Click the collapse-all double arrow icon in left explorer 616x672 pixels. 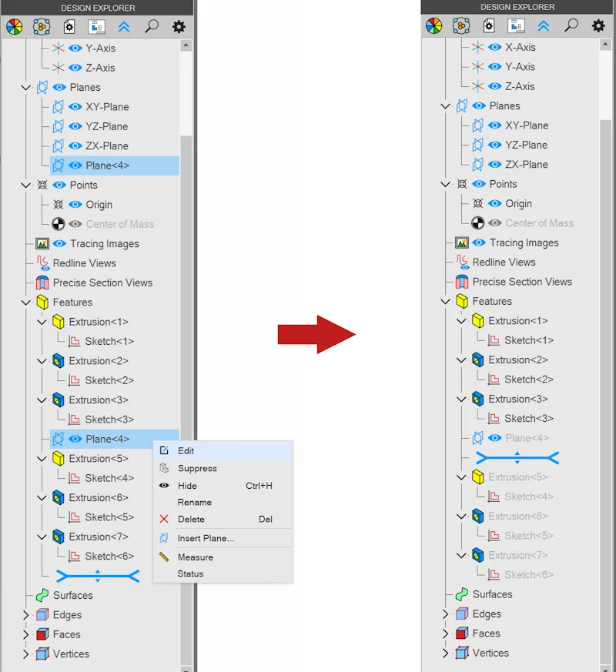(x=124, y=27)
